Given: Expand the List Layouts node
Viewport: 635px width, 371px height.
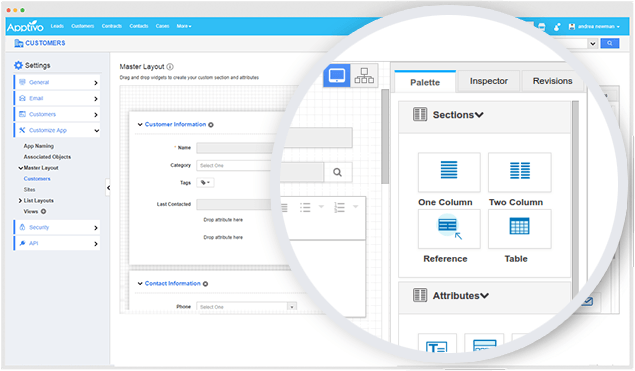Looking at the screenshot, I should (x=20, y=200).
